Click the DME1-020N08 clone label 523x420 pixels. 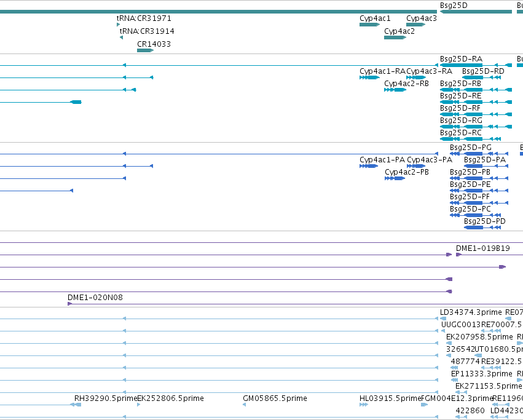pyautogui.click(x=95, y=298)
